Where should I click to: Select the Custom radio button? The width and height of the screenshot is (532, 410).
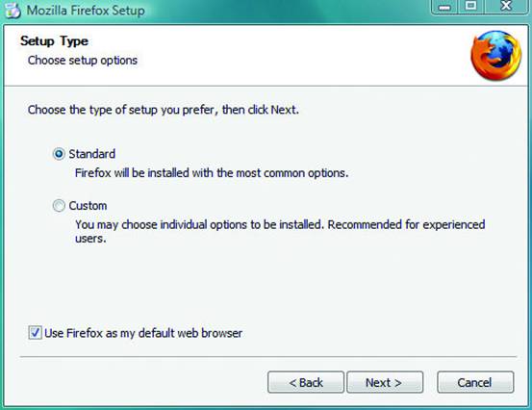[59, 206]
